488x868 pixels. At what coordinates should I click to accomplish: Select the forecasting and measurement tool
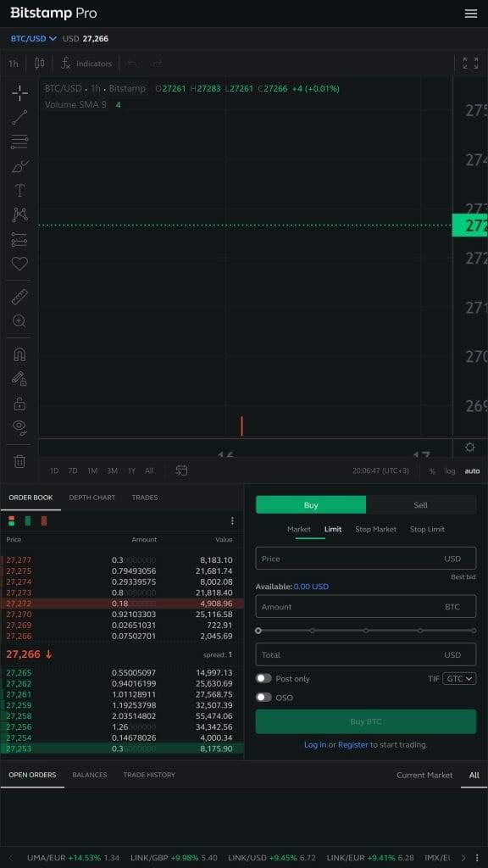tap(19, 240)
